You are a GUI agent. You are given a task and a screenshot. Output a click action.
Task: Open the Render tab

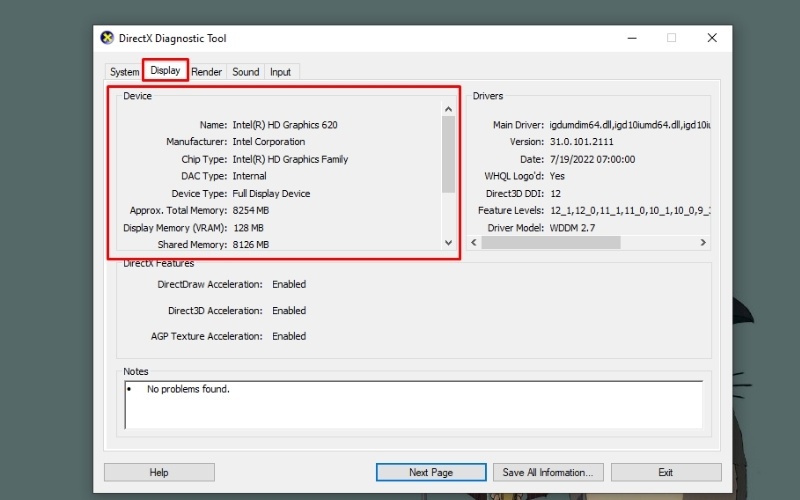point(207,72)
